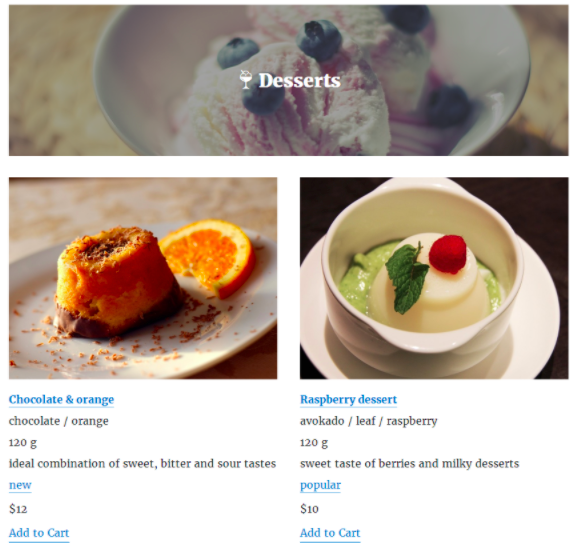Click the orange slice in the cake photo
578x549 pixels.
pyautogui.click(x=210, y=256)
